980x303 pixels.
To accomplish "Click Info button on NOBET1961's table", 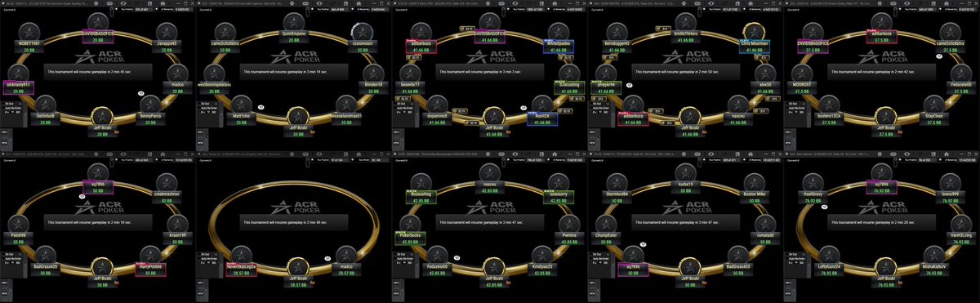I will [4, 132].
